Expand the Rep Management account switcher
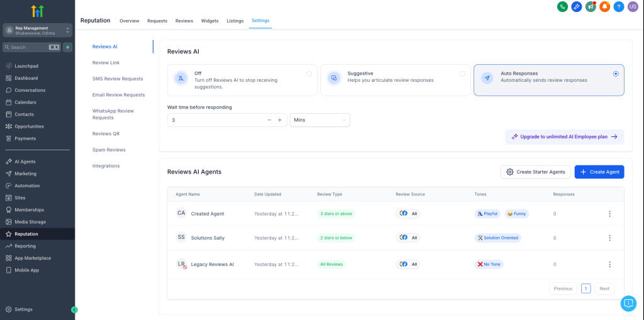 [x=37, y=30]
